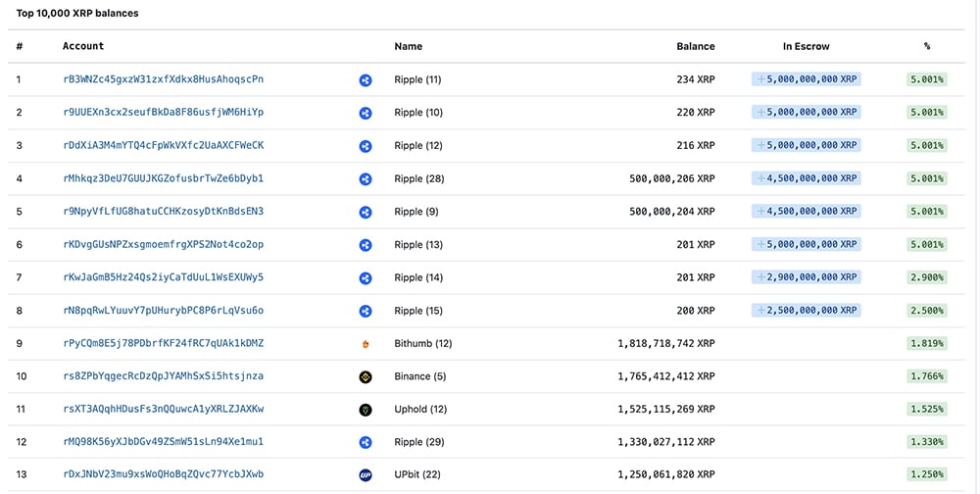Click the % column header
Image resolution: width=980 pixels, height=494 pixels.
coord(927,46)
